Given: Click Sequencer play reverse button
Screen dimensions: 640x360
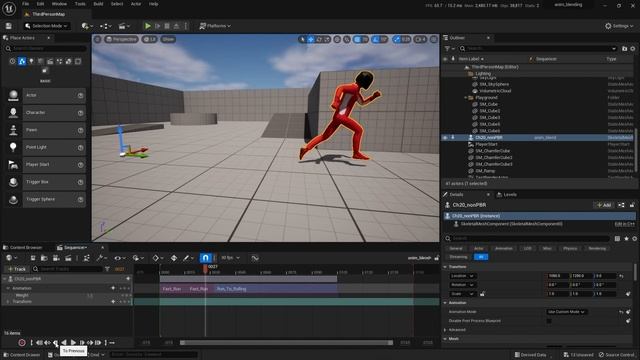Looking at the screenshot, I should pyautogui.click(x=64, y=343).
